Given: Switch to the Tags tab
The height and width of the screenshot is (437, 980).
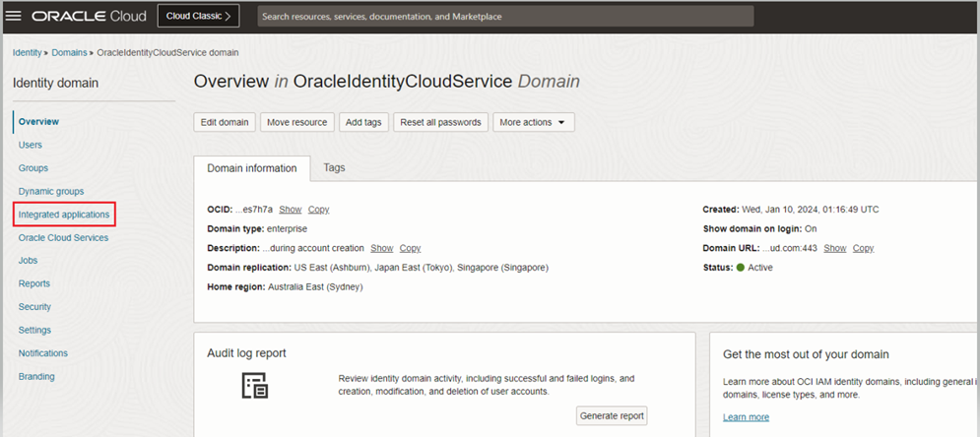Looking at the screenshot, I should 334,167.
